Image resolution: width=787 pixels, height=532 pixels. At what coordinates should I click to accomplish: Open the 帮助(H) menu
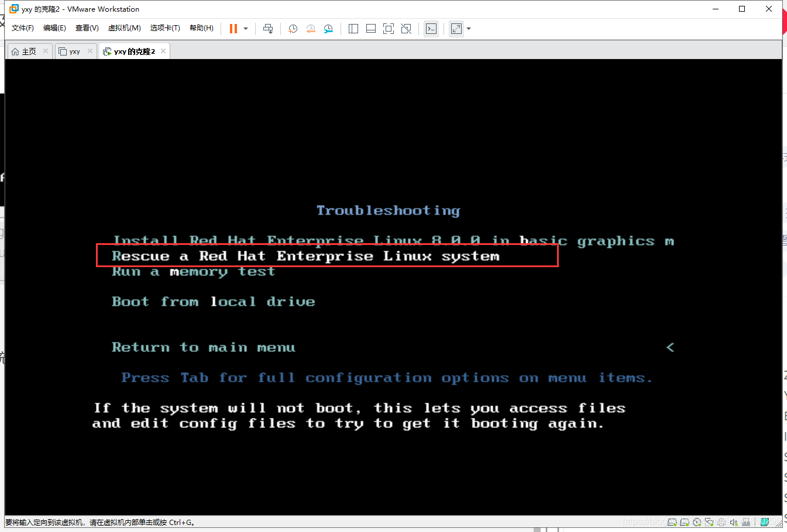(x=201, y=28)
